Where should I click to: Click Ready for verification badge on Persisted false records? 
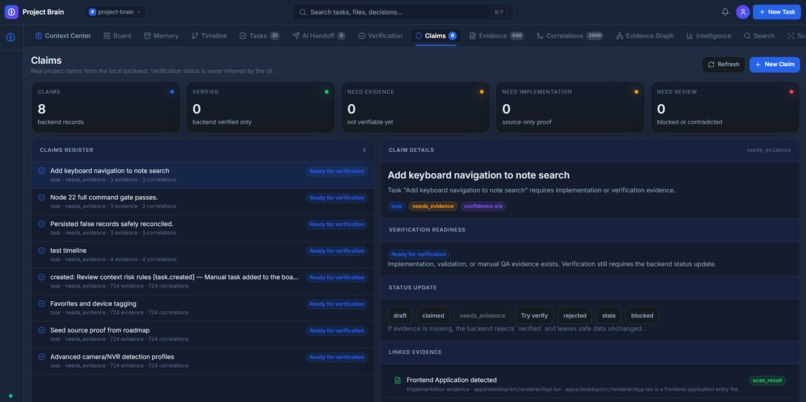337,224
